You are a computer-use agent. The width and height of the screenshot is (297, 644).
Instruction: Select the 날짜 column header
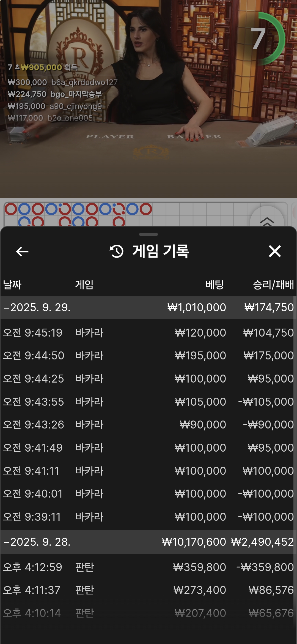[x=12, y=285]
